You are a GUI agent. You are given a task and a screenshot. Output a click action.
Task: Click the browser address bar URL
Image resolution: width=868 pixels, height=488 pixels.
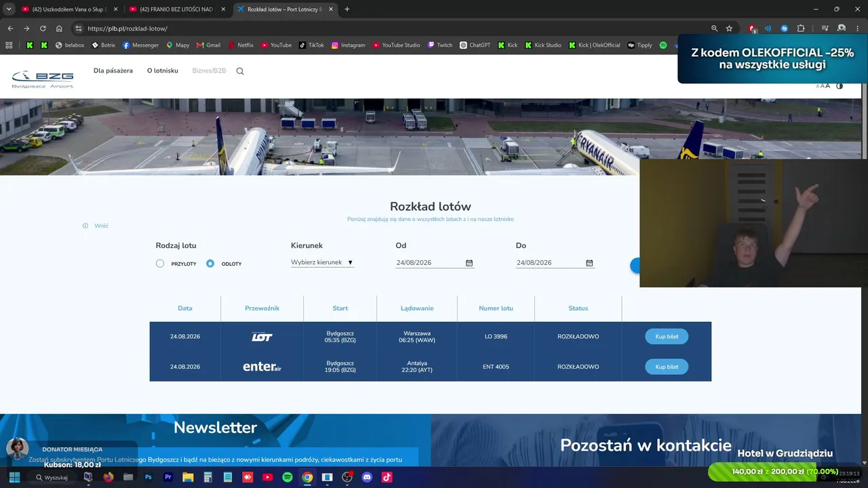pyautogui.click(x=127, y=28)
